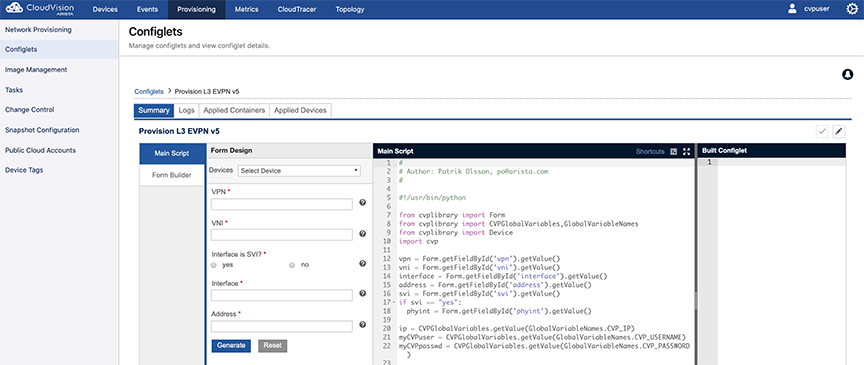The image size is (864, 365).
Task: Open the Events menu
Action: click(147, 9)
